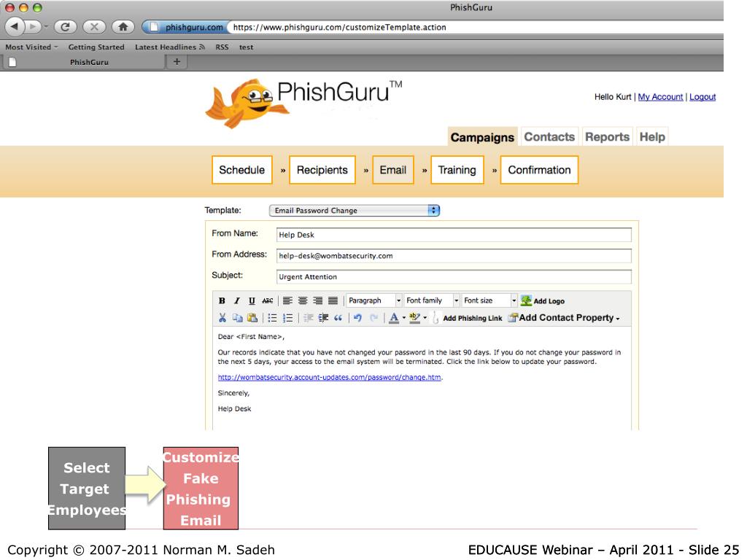
Task: Apply Strikethrough (ABC) formatting
Action: click(x=267, y=300)
